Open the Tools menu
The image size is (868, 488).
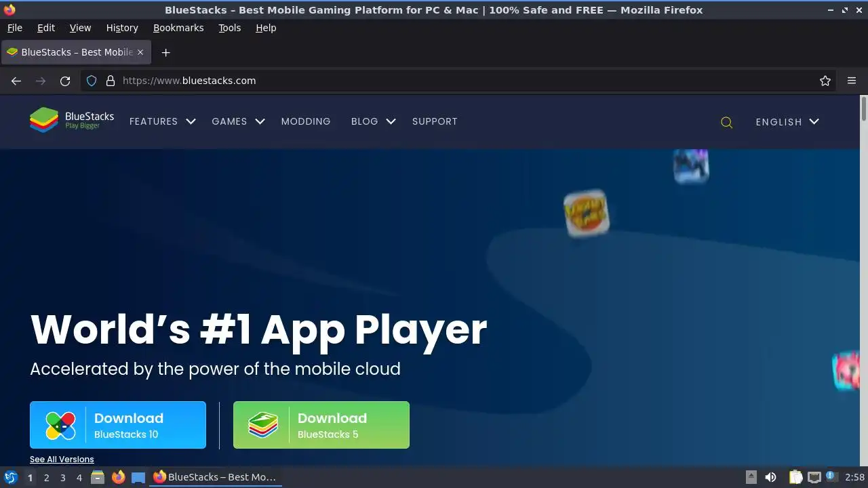pos(229,28)
